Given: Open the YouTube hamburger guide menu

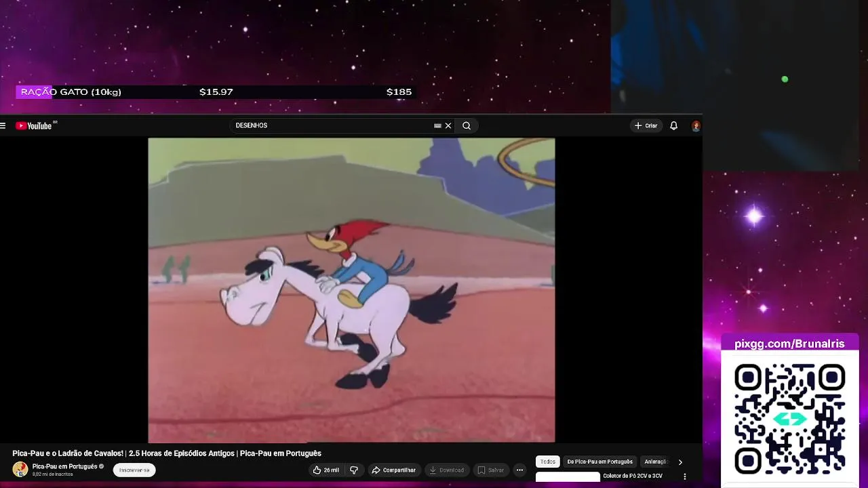Looking at the screenshot, I should (3, 125).
